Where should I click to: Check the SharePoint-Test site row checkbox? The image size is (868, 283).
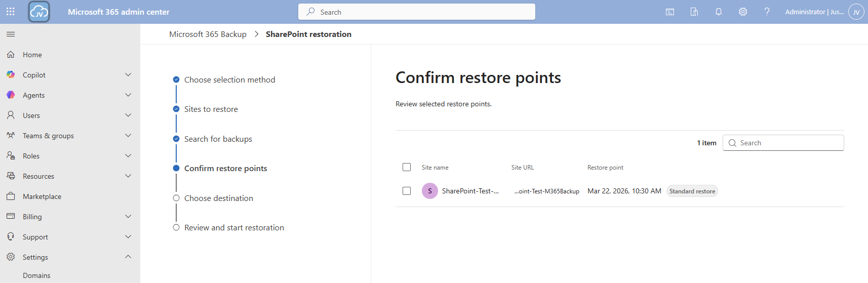pyautogui.click(x=407, y=191)
